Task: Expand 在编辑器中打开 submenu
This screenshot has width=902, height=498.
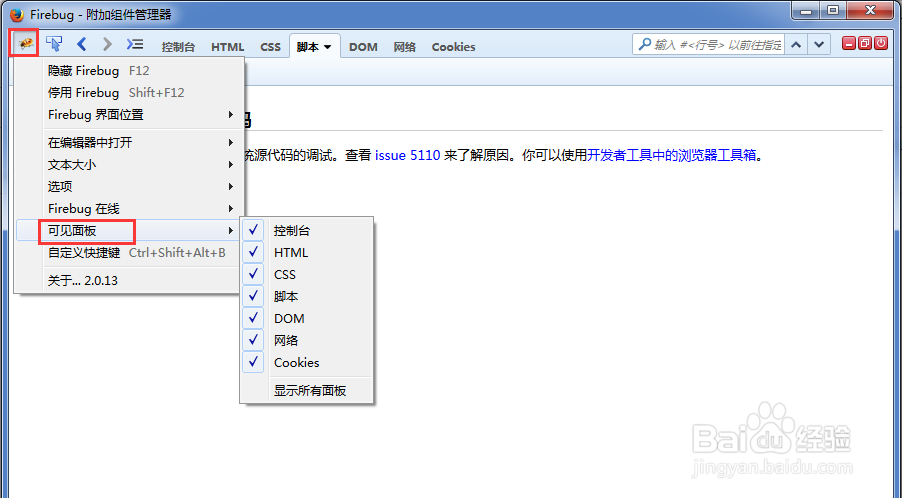Action: [x=128, y=142]
